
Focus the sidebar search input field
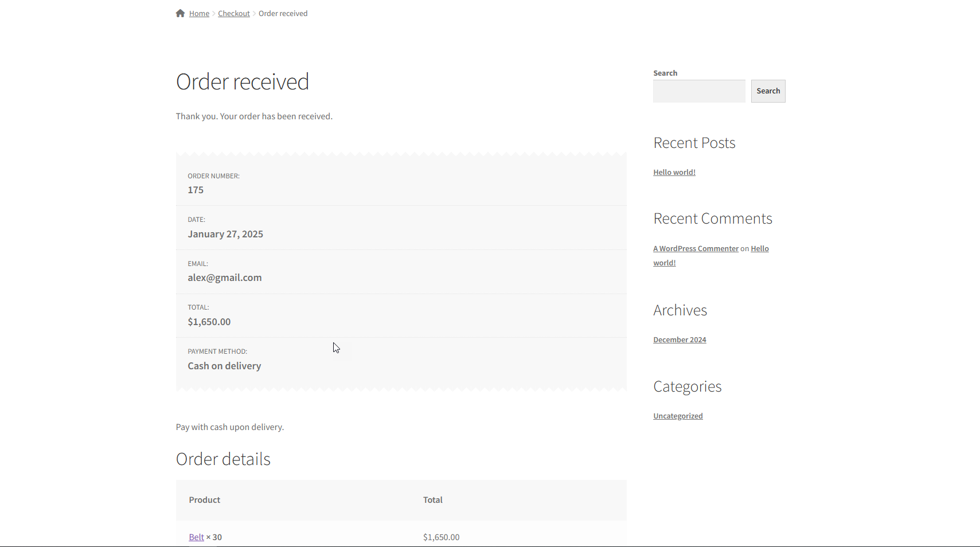(x=699, y=91)
